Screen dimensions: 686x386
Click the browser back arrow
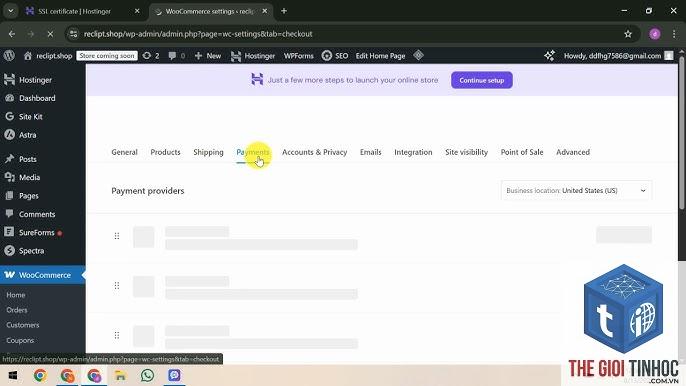pos(12,34)
